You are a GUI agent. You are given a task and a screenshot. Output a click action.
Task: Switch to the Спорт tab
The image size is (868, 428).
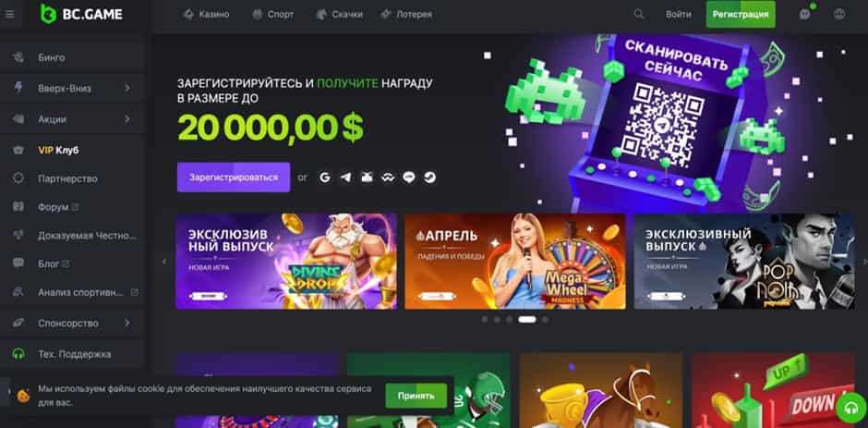tap(273, 15)
